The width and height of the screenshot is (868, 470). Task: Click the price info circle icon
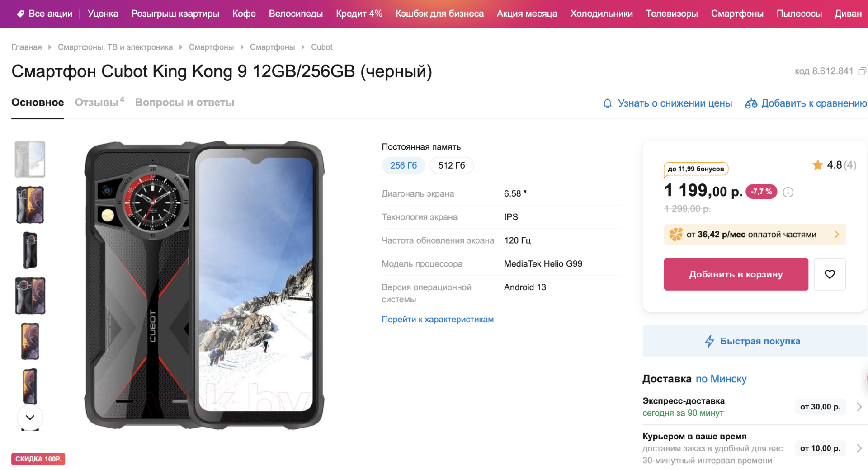click(788, 192)
